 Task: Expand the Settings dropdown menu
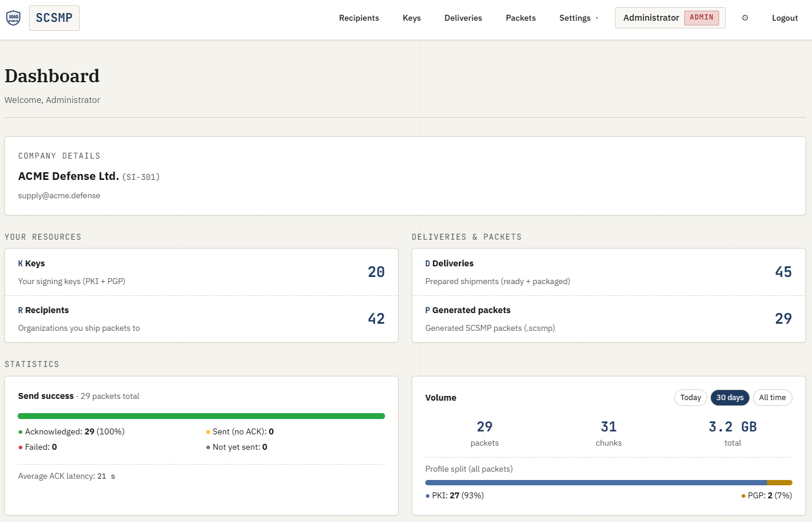coord(578,18)
